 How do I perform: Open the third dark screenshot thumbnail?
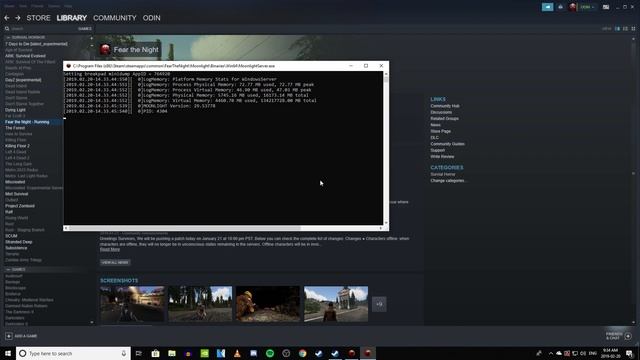[x=268, y=304]
